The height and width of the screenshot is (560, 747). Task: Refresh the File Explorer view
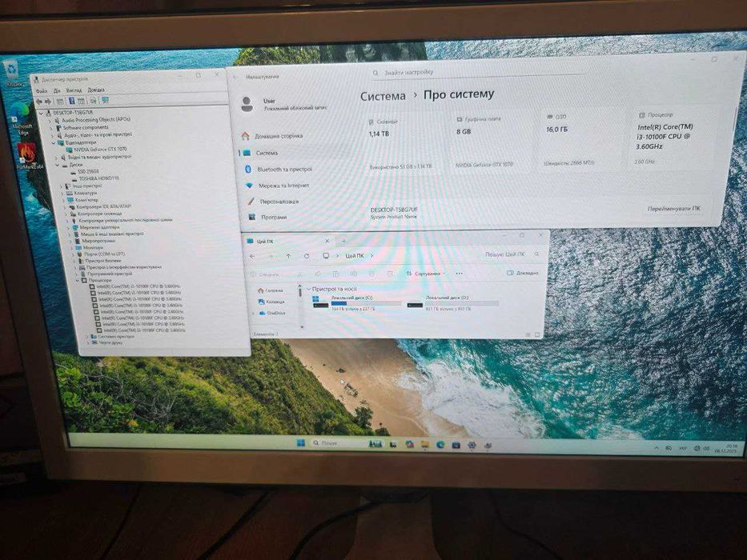[307, 256]
